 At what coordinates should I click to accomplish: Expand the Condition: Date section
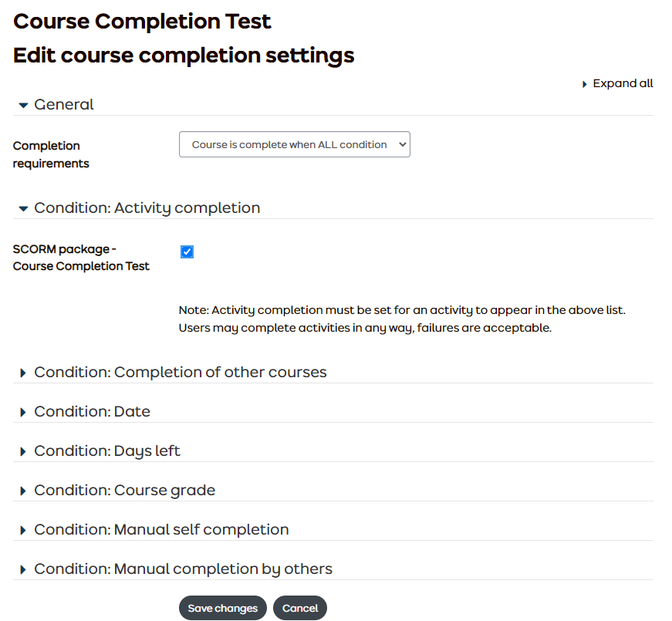click(93, 411)
